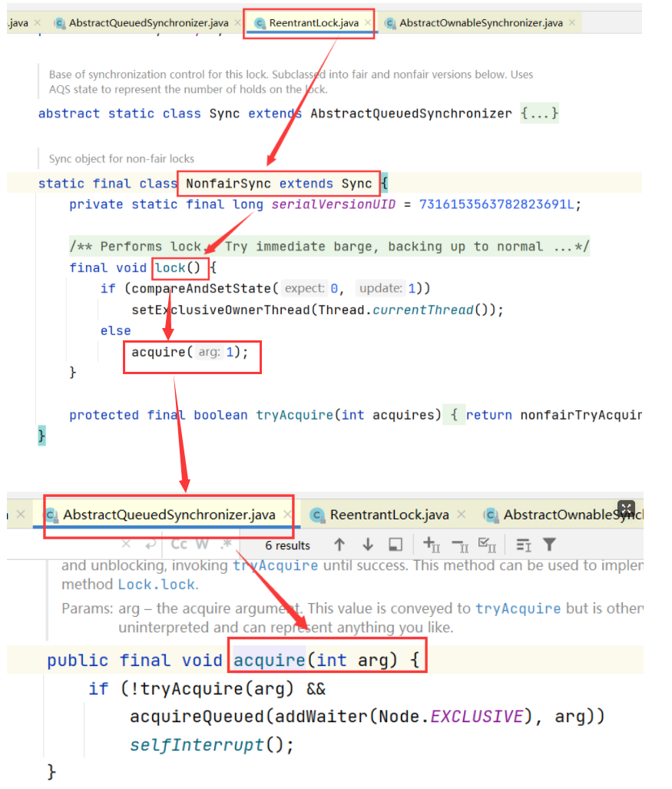Viewport: 672px width, 789px height.
Task: Clear the search field with X icon
Action: (126, 544)
